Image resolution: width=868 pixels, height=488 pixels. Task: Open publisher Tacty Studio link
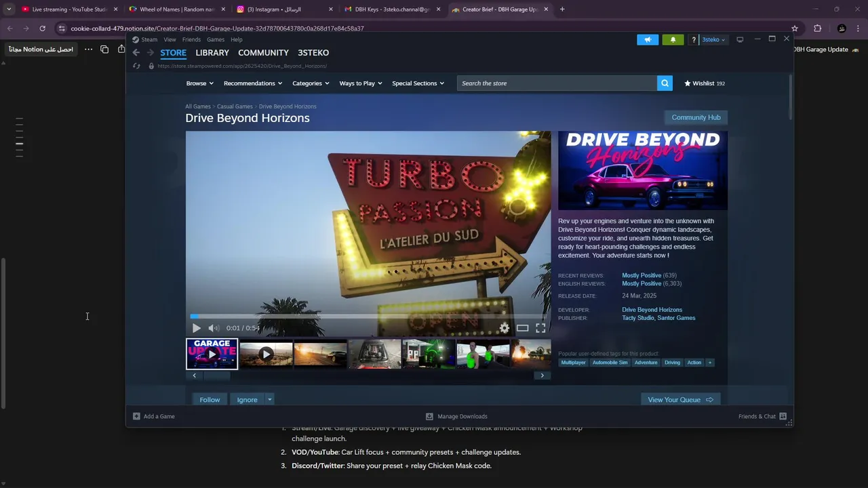638,318
